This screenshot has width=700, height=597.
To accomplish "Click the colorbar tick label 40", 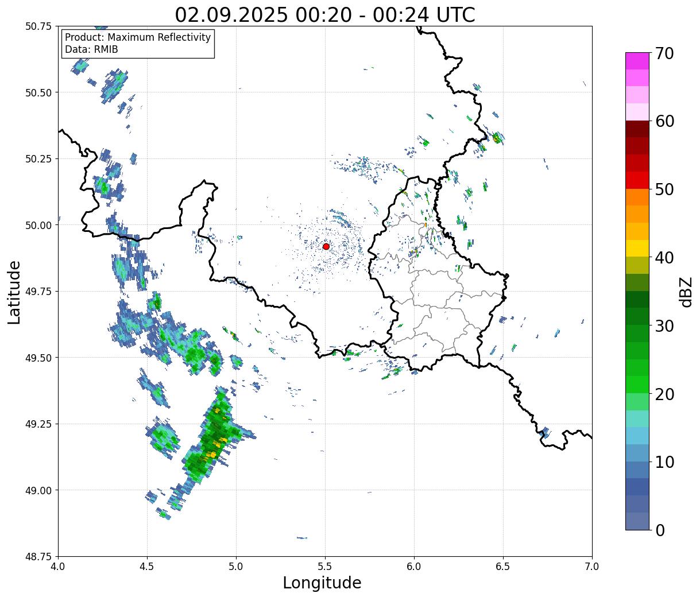I will [664, 257].
